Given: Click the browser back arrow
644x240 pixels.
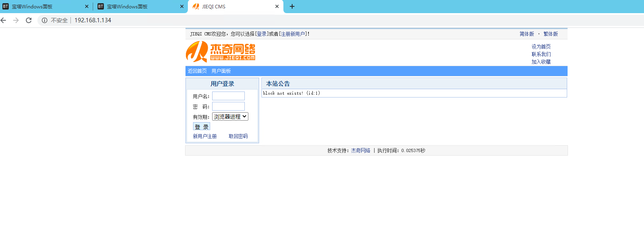Looking at the screenshot, I should [4, 20].
